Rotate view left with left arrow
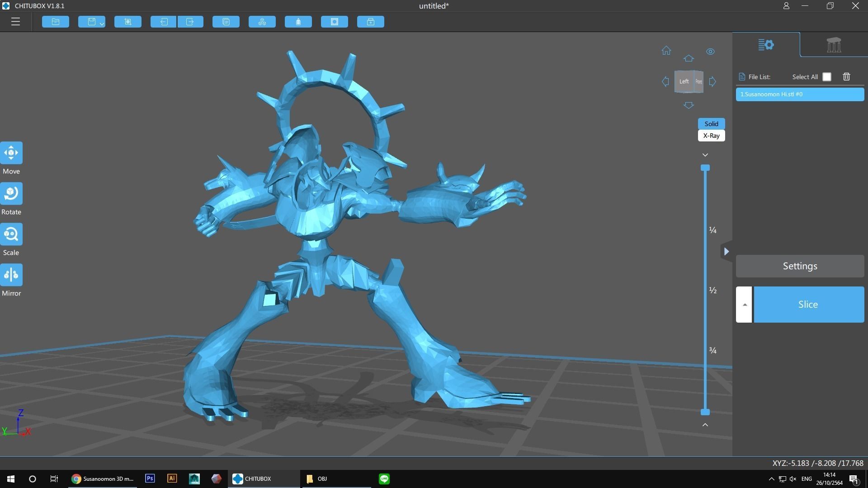The width and height of the screenshot is (868, 488). pos(665,82)
